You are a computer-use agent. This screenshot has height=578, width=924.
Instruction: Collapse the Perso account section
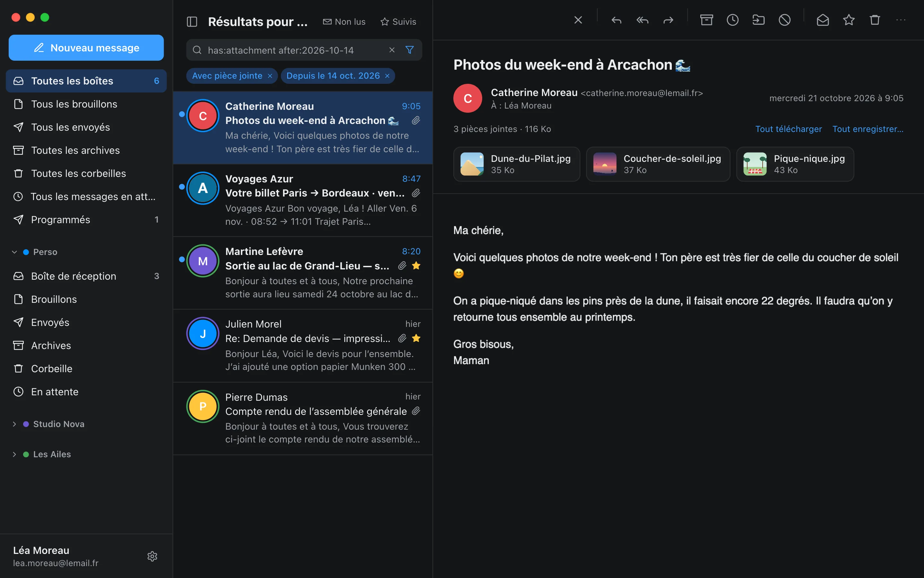(14, 252)
